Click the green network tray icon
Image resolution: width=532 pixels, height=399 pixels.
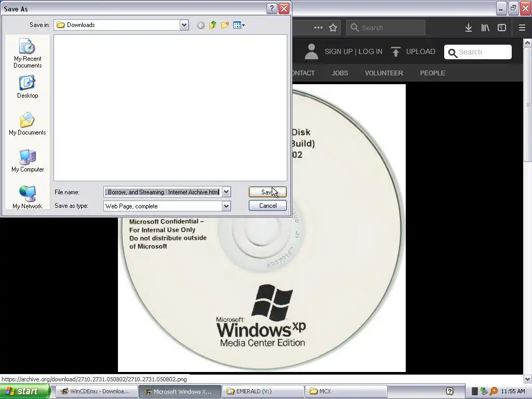[x=484, y=392]
